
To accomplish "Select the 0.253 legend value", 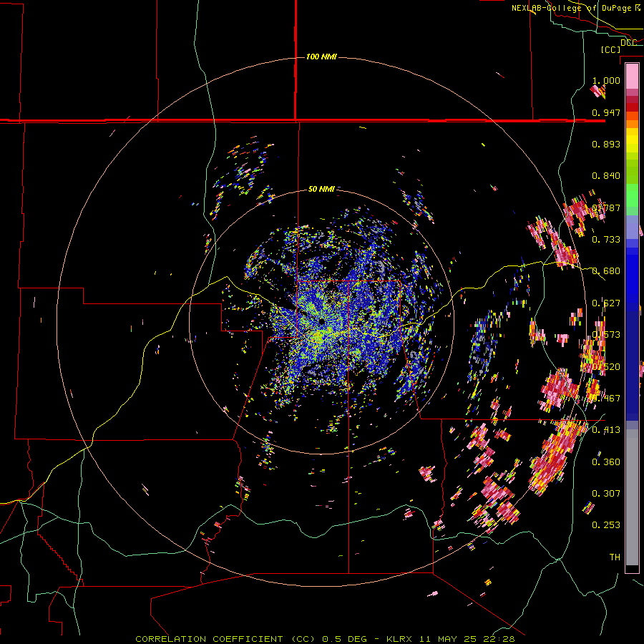I will tap(606, 525).
